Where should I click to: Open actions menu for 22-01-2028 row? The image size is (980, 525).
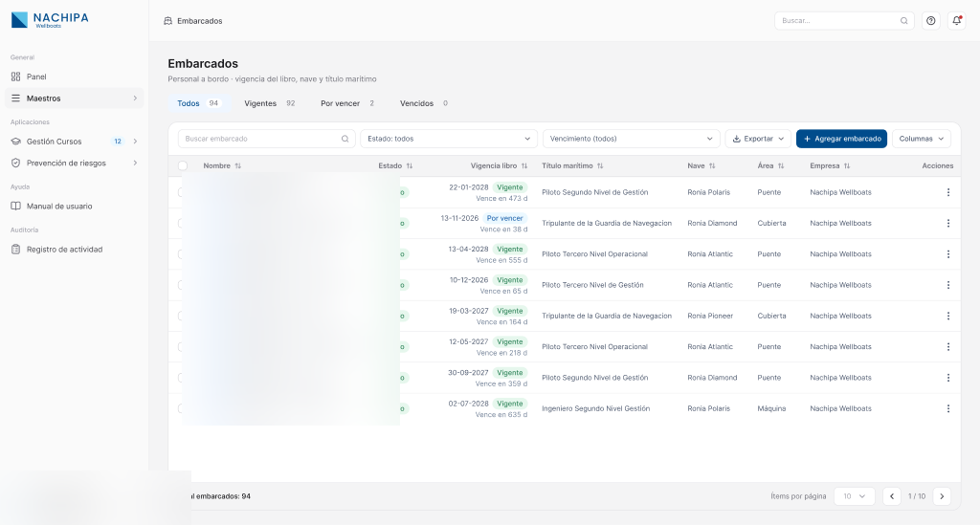948,192
